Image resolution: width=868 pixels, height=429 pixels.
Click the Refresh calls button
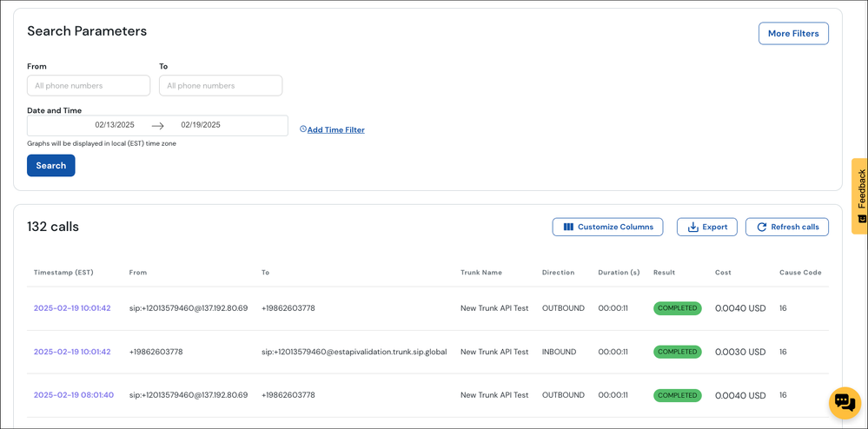click(786, 227)
